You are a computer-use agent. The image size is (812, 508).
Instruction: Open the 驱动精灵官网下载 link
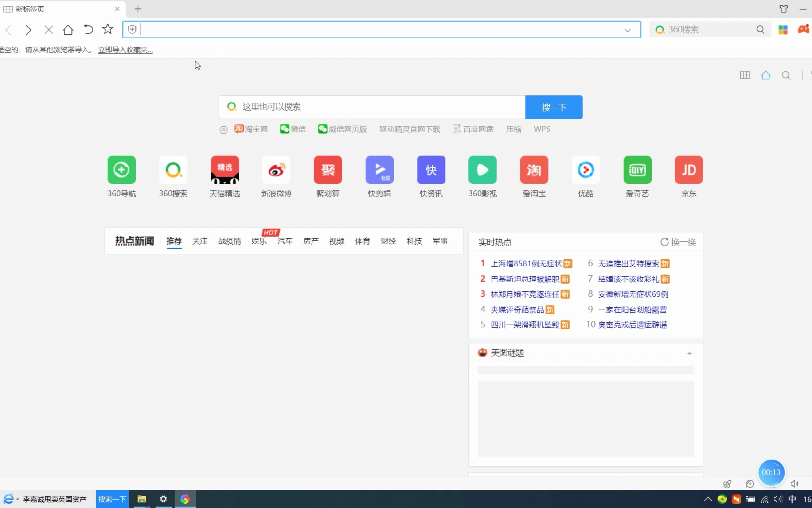click(409, 129)
